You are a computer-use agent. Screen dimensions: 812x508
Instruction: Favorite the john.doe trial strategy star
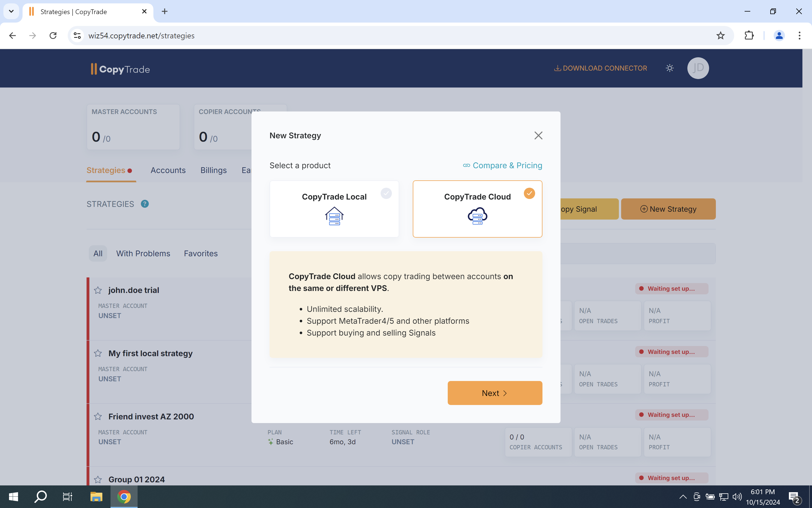(98, 290)
